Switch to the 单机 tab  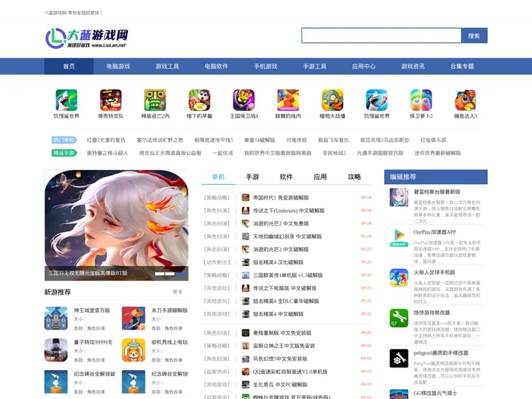(218, 177)
